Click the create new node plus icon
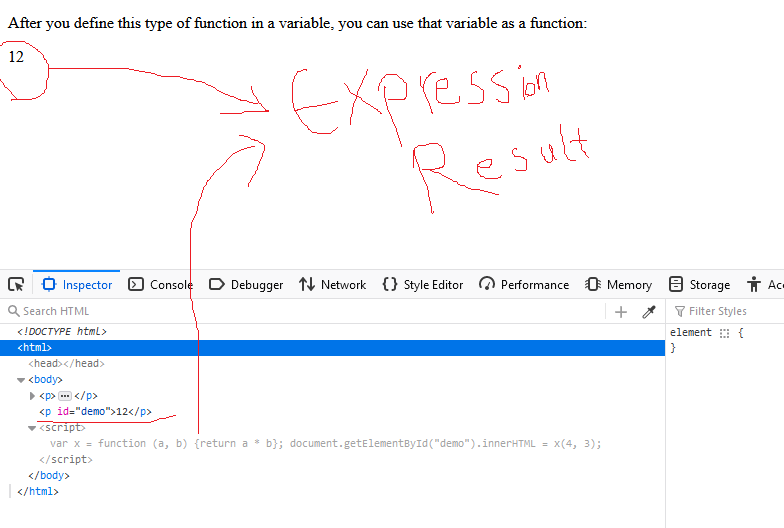 [x=620, y=312]
